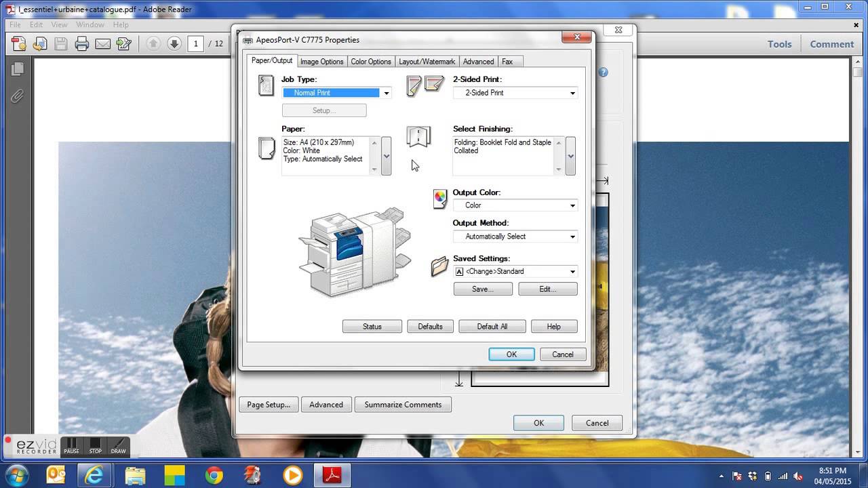This screenshot has width=868, height=488.
Task: Open the View menu in Adobe Reader
Action: click(59, 24)
